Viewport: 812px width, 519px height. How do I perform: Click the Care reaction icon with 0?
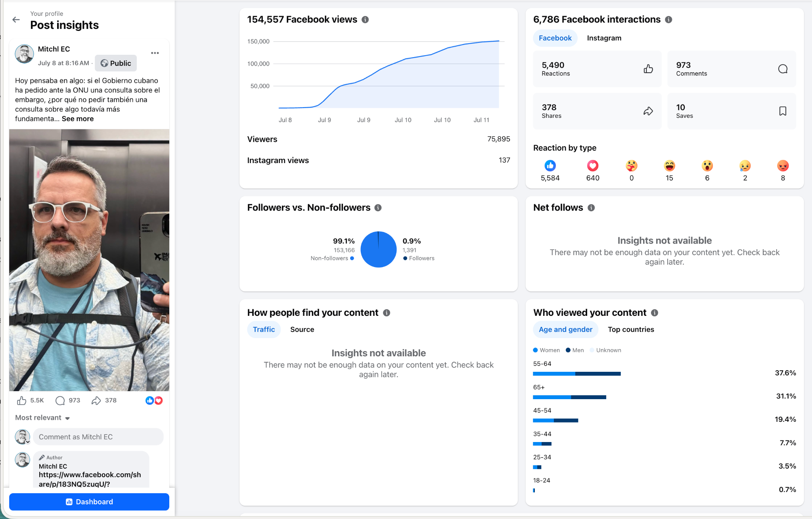tap(632, 165)
